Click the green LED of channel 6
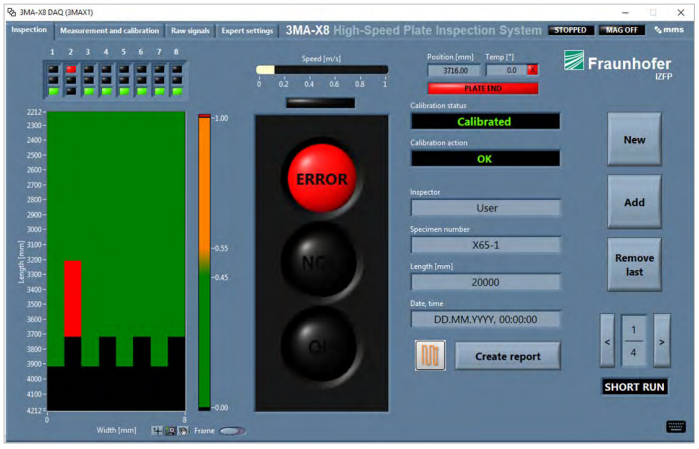This screenshot has width=699, height=449. pos(142,91)
